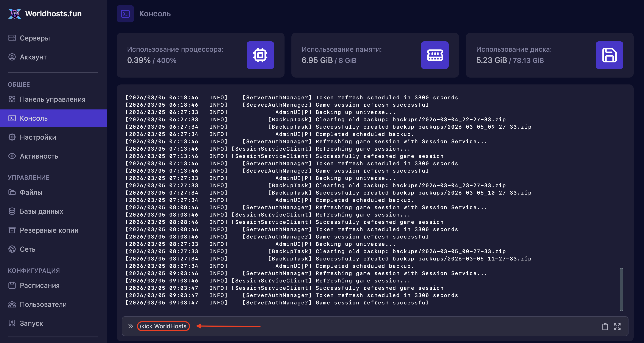
Task: Open Серверы in the sidebar
Action: tap(34, 38)
